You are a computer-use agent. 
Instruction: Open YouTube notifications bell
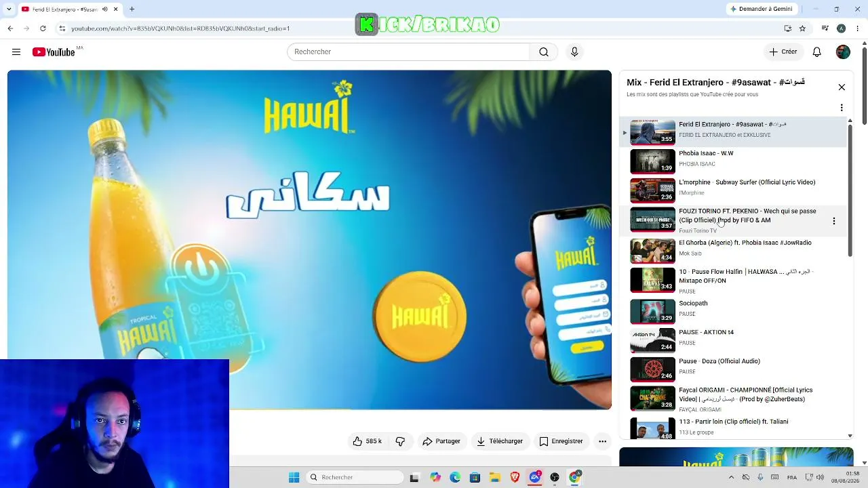tap(817, 52)
